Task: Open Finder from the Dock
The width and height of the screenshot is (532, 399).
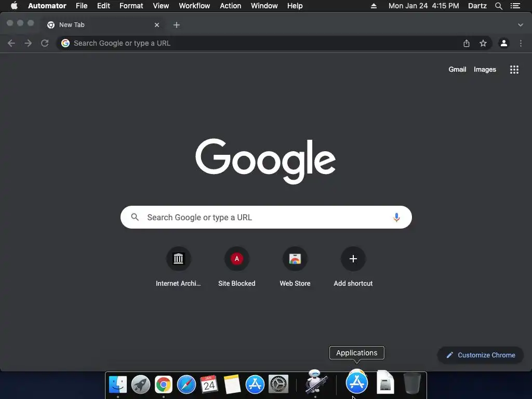Action: pos(118,384)
